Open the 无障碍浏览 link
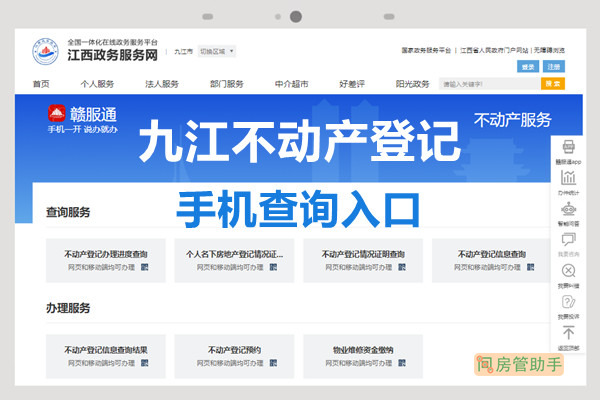 (549, 50)
